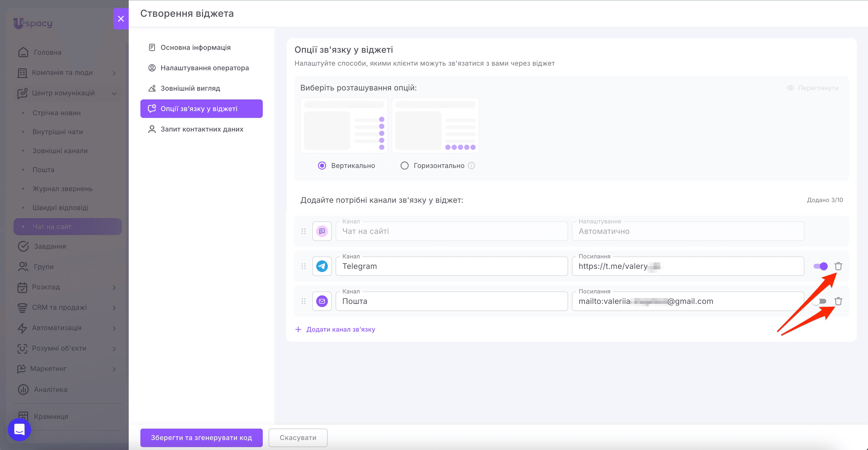The width and height of the screenshot is (868, 450).
Task: Click the Групи people icon
Action: click(x=23, y=266)
